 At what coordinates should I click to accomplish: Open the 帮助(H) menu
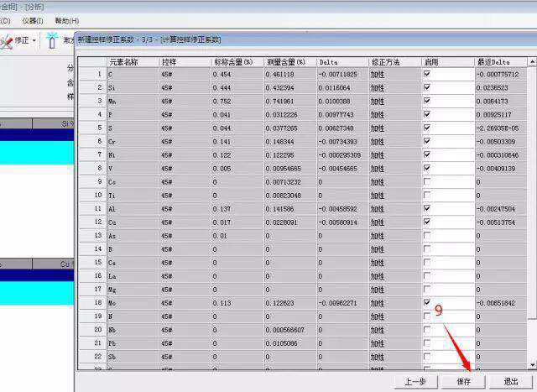point(66,20)
